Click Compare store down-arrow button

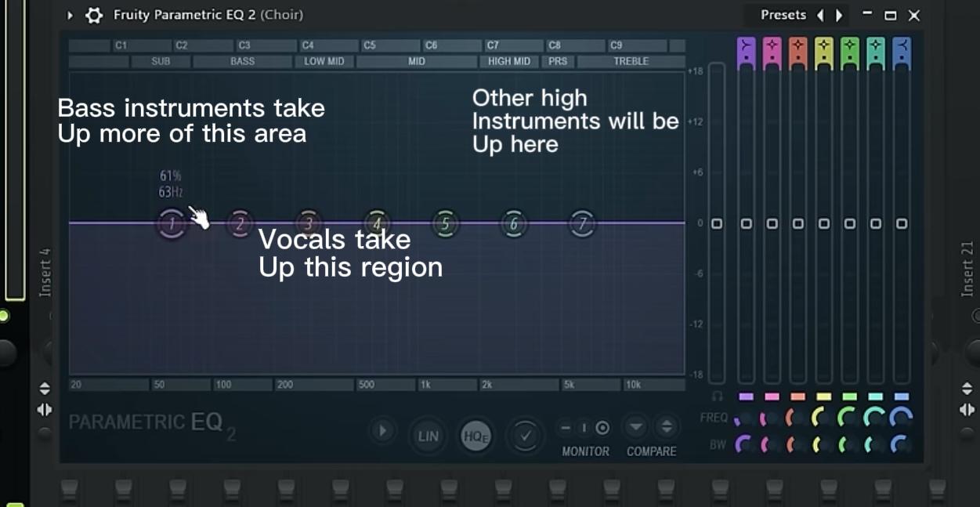click(x=636, y=427)
